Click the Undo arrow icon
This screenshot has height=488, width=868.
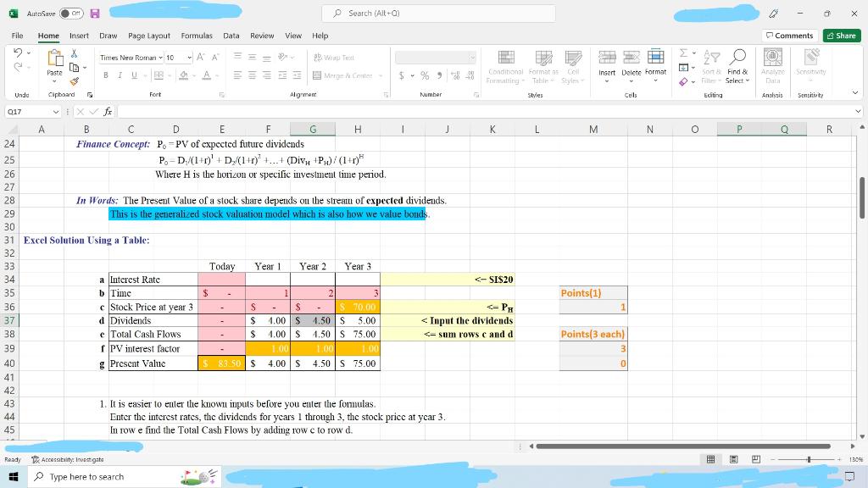click(18, 53)
